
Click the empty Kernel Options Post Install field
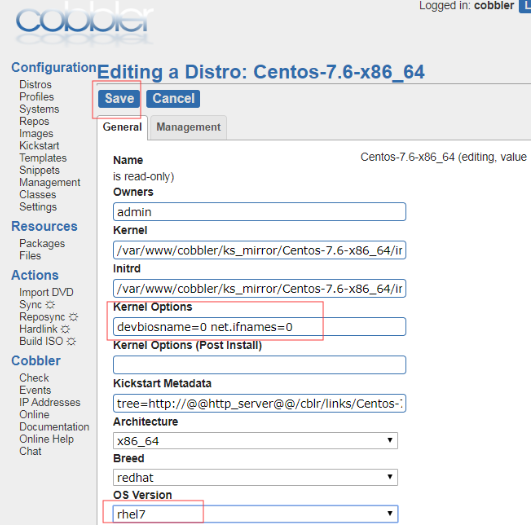click(x=259, y=365)
